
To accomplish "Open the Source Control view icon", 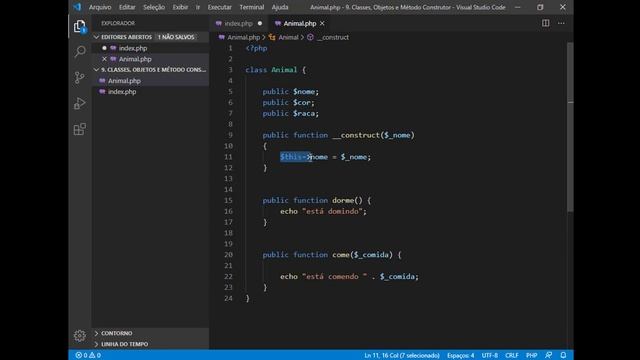I will [x=80, y=78].
